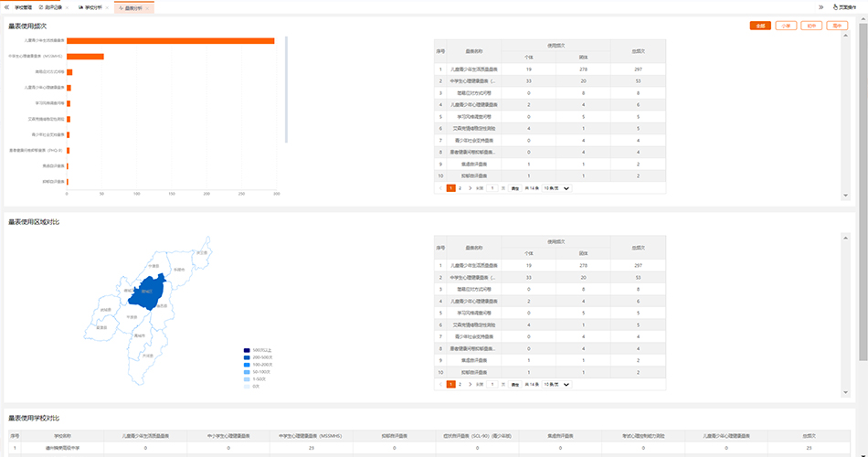Image resolution: width=868 pixels, height=457 pixels.
Task: Open page-size dropdown in top table
Action: point(557,188)
